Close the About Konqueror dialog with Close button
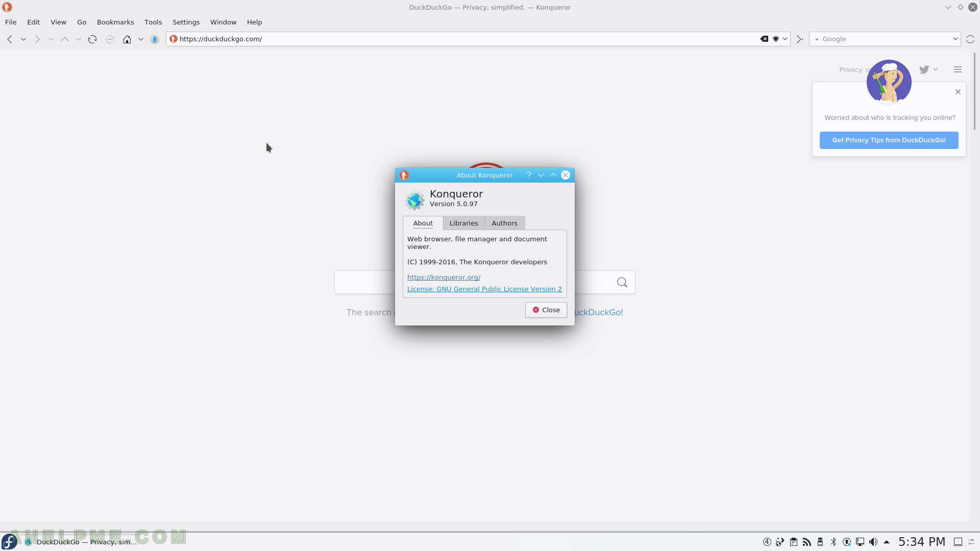980x551 pixels. 546,310
